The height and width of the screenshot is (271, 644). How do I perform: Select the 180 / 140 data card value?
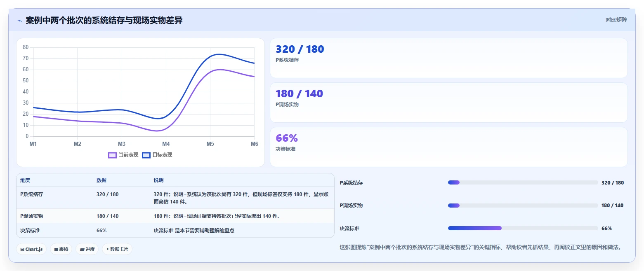pos(299,94)
